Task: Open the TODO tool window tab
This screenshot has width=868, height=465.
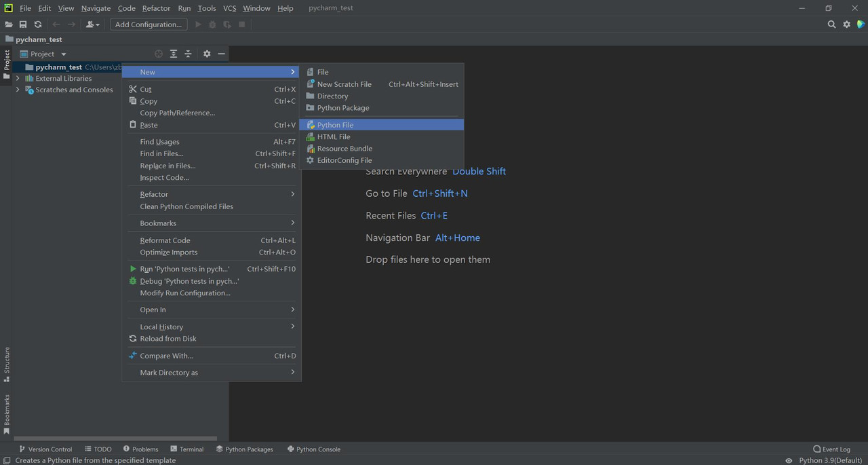Action: click(x=98, y=449)
